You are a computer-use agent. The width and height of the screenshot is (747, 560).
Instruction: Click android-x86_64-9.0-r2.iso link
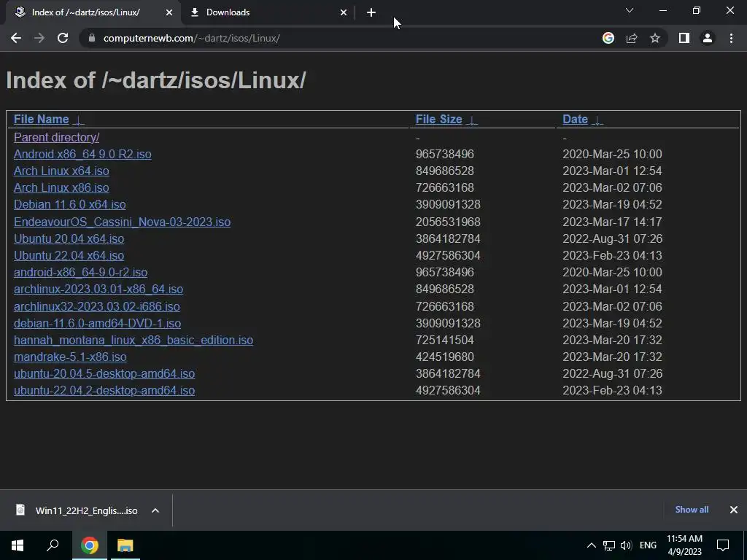(80, 273)
